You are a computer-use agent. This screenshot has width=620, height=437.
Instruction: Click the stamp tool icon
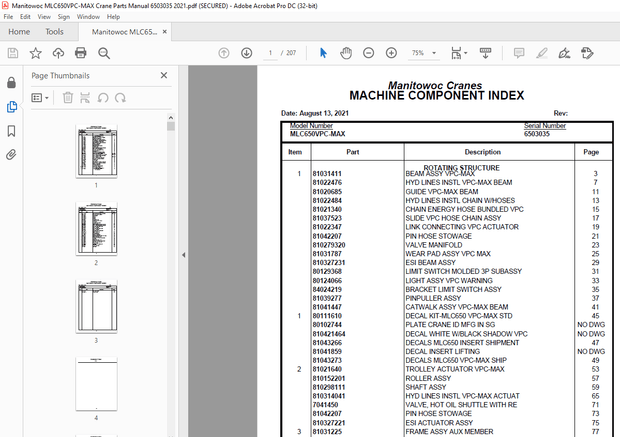(x=587, y=53)
